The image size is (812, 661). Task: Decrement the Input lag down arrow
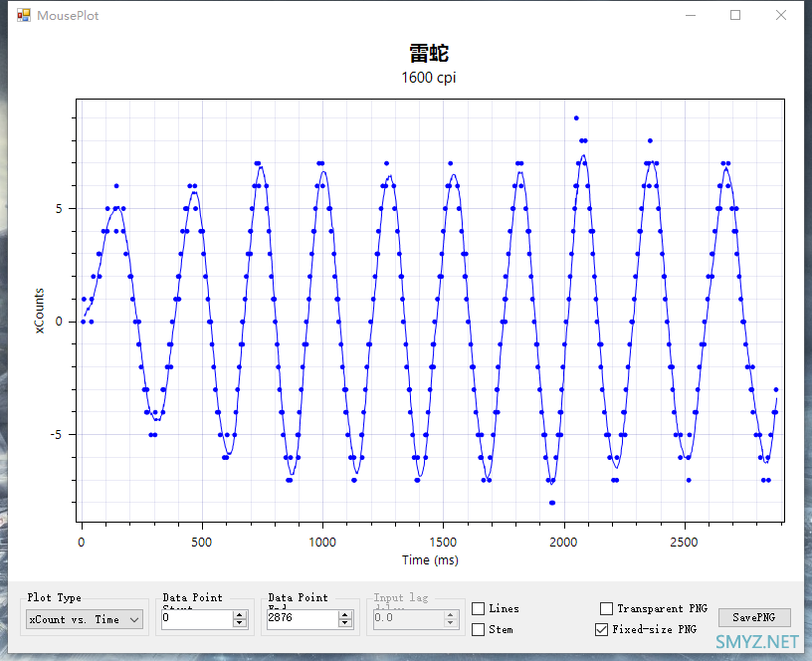pos(451,623)
